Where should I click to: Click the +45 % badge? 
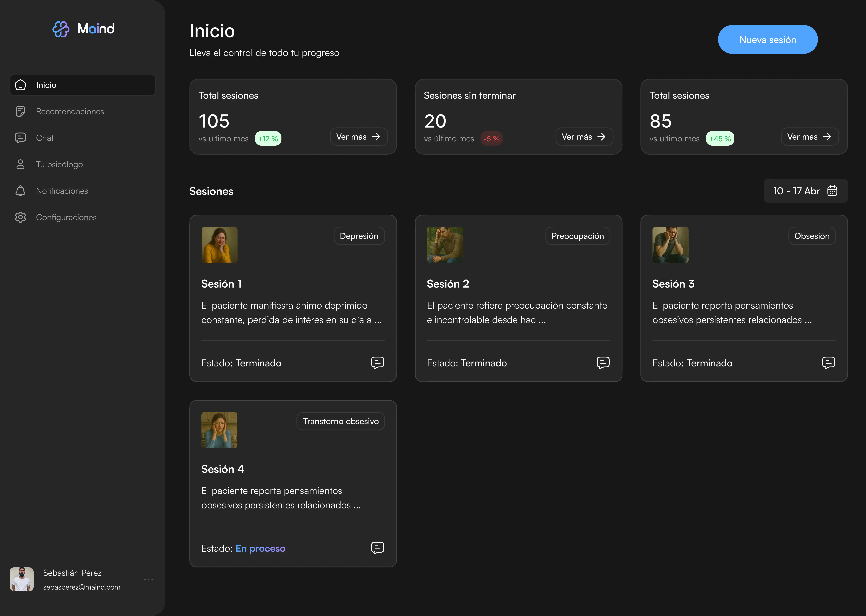(720, 139)
